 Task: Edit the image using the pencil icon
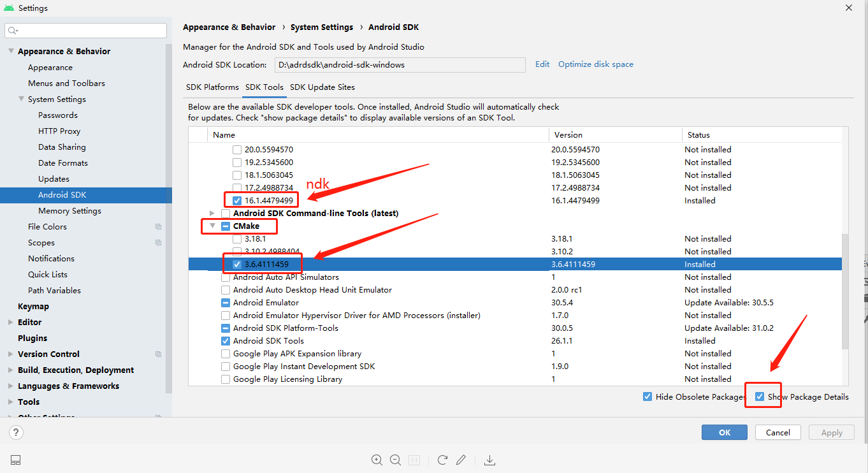click(461, 460)
